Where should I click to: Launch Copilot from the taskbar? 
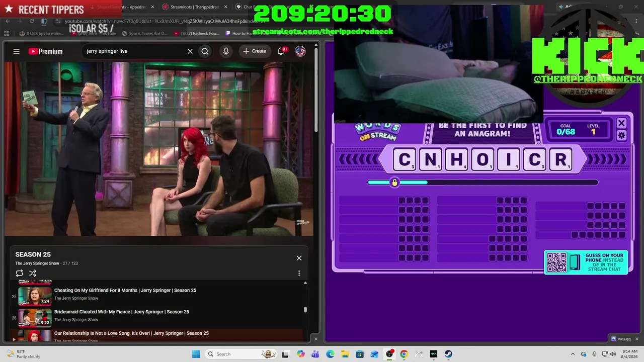(x=300, y=354)
